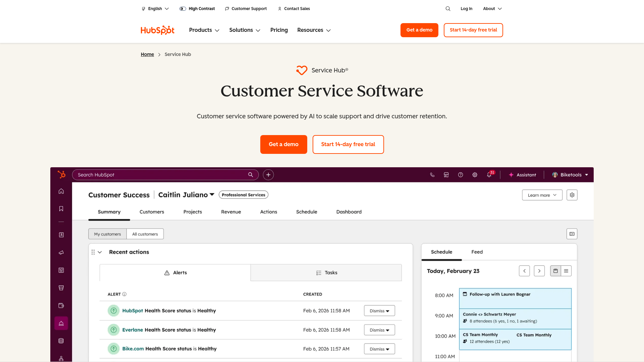Select the contacts icon in sidebar
Screen dimensions: 644x362
[61, 235]
